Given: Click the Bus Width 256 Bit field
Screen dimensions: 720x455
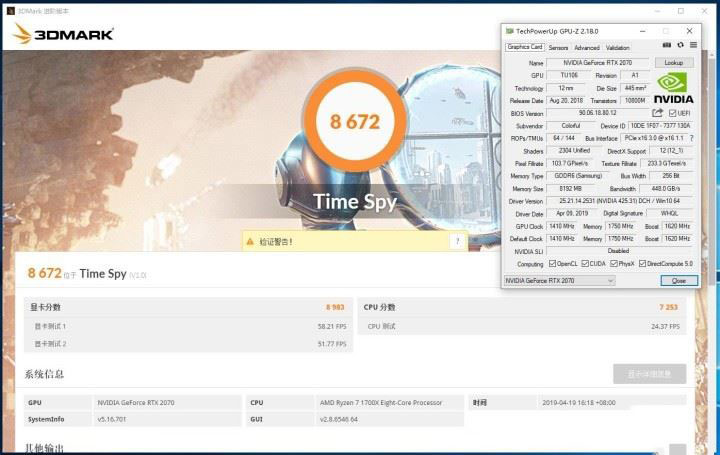Looking at the screenshot, I should tap(671, 176).
